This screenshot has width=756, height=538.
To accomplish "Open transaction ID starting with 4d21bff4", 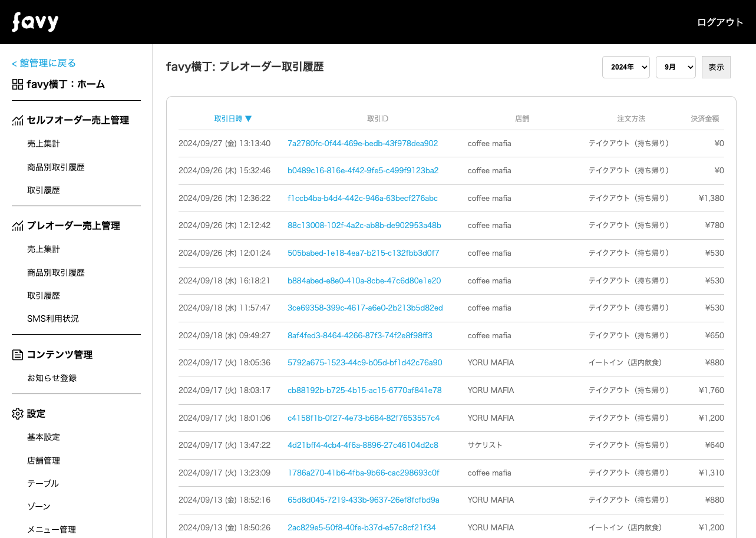I will click(362, 445).
